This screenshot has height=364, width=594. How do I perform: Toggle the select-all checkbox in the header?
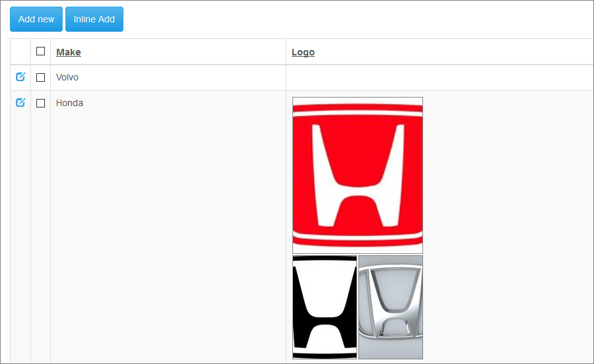tap(41, 51)
